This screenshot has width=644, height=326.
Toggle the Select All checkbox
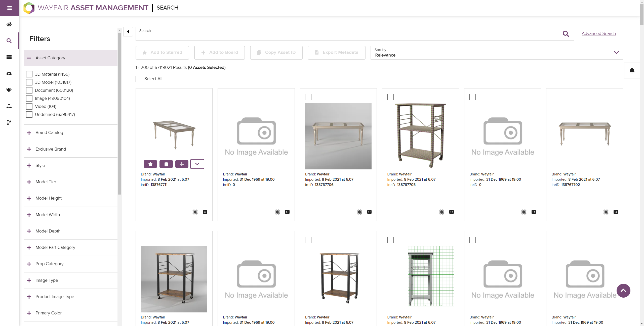click(139, 79)
